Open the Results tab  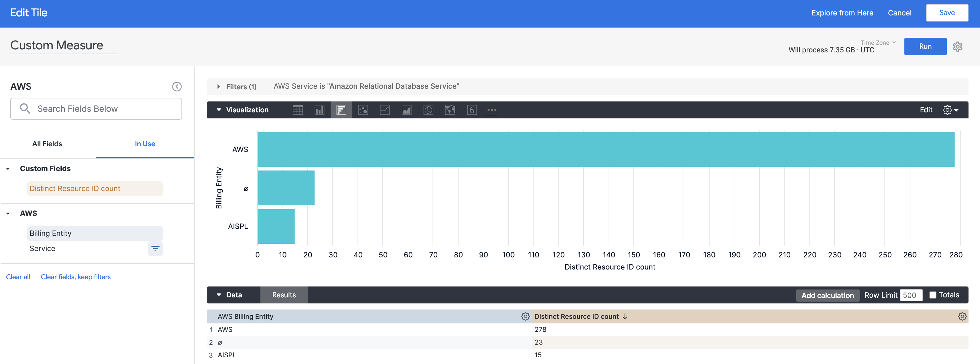tap(284, 295)
